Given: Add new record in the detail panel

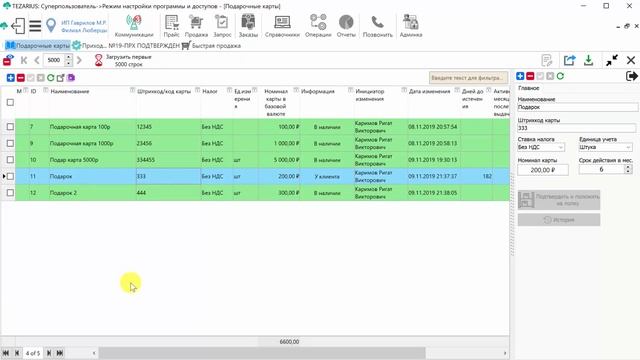Looking at the screenshot, I should click(520, 76).
